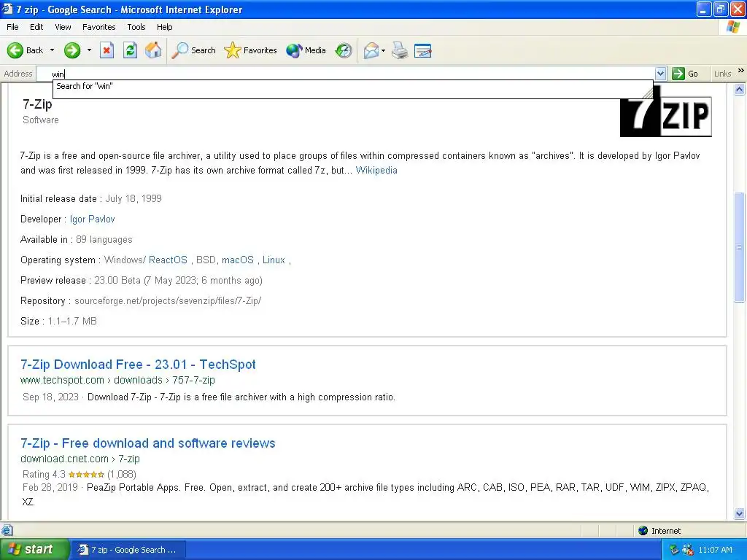The width and height of the screenshot is (747, 560).
Task: Open 7-Zip Free download and software reviews result
Action: [147, 443]
